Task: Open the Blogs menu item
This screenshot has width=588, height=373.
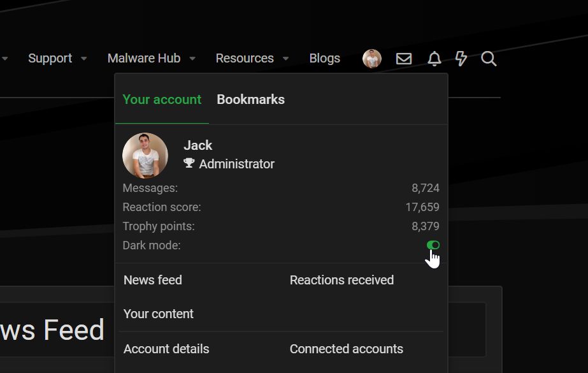Action: (x=324, y=58)
